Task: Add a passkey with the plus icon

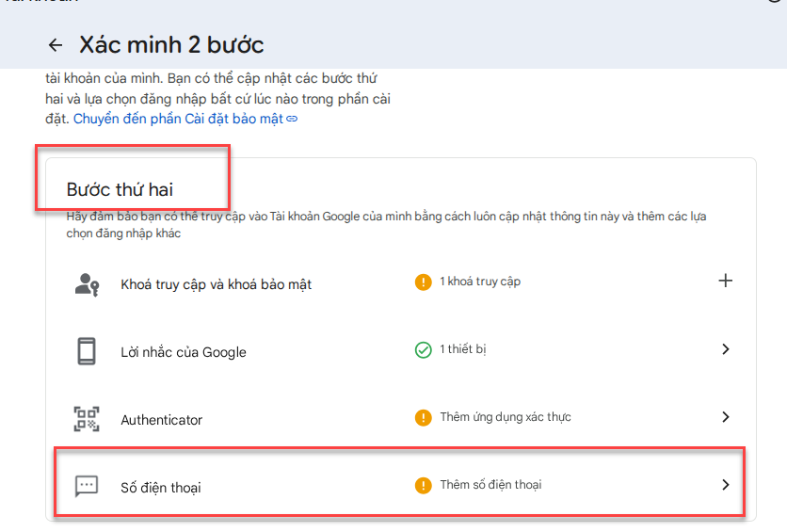Action: (x=725, y=281)
